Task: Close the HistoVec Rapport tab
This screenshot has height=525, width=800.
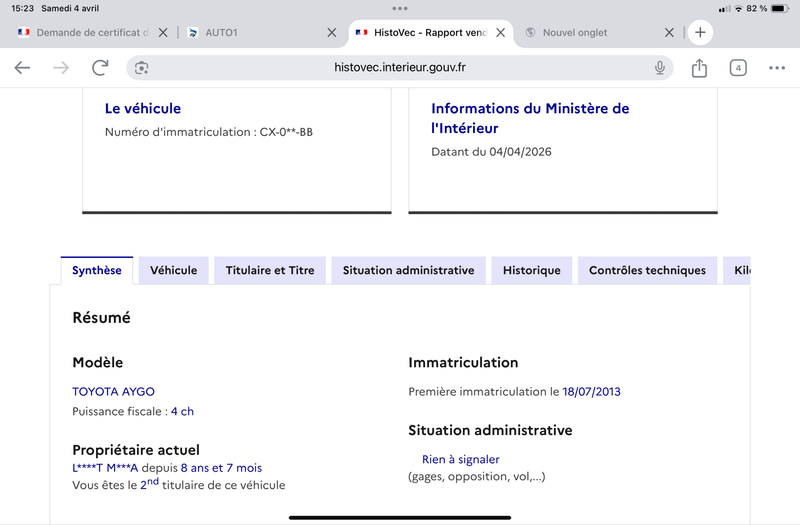Action: point(501,32)
